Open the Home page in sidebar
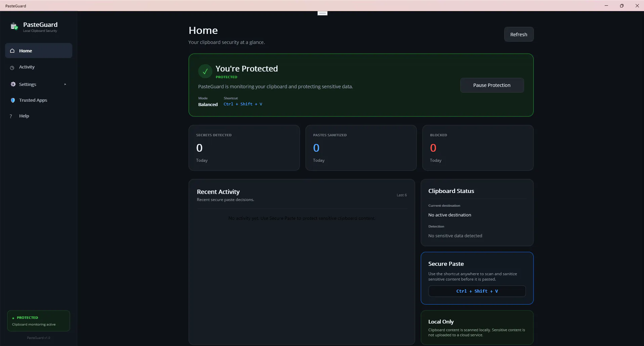 pos(39,51)
